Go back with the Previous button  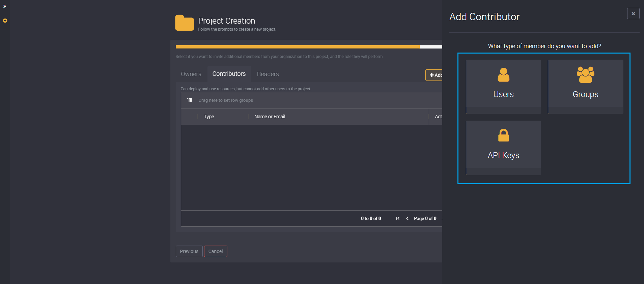click(x=189, y=251)
